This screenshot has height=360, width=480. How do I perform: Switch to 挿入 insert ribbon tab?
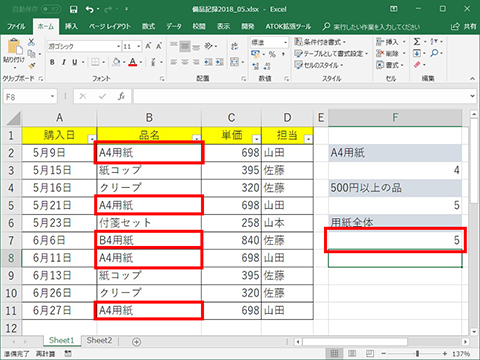tap(71, 26)
